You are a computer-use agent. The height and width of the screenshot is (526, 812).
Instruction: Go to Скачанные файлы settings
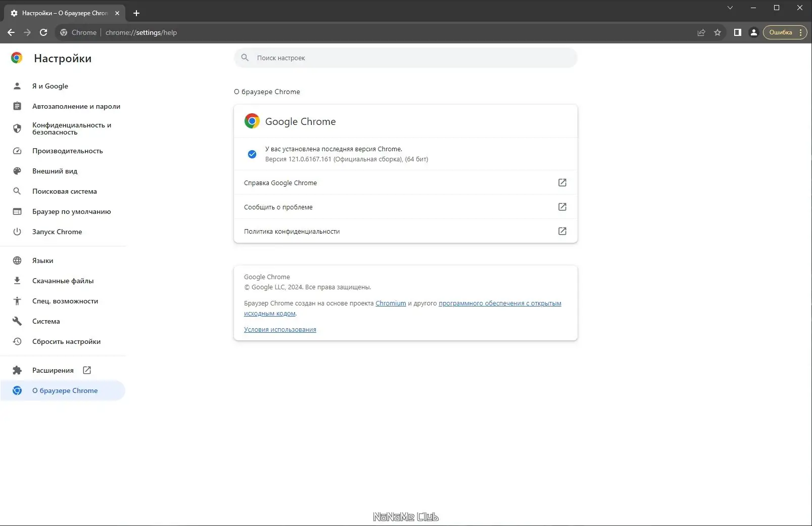63,281
